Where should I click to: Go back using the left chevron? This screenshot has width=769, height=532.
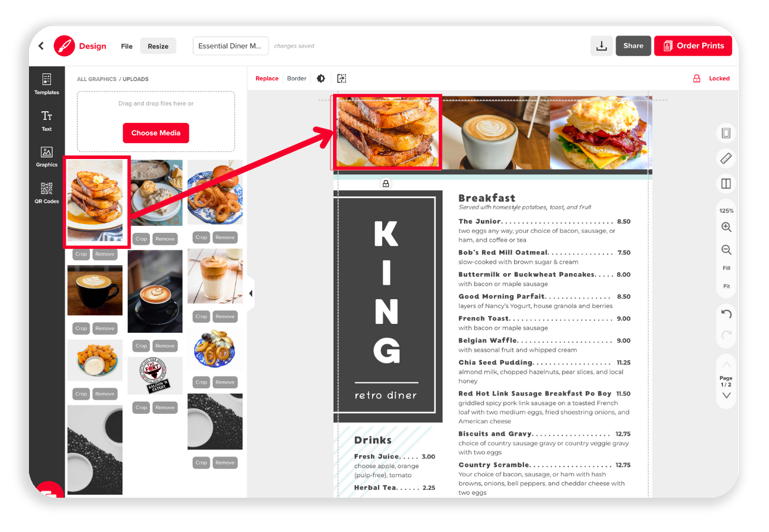click(41, 46)
